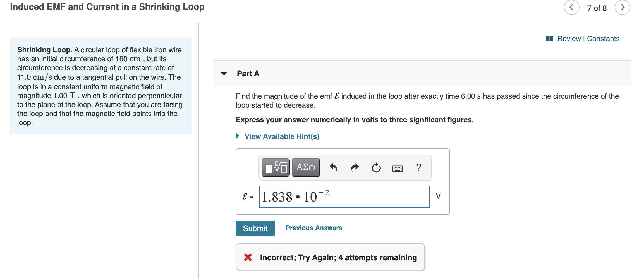Collapse the Part A section triangle
The width and height of the screenshot is (644, 279).
coord(223,74)
